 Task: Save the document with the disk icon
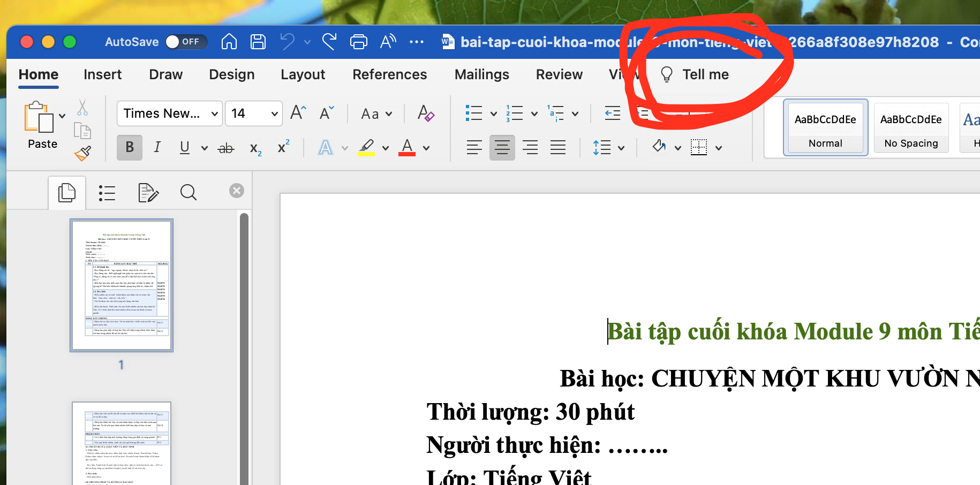258,41
